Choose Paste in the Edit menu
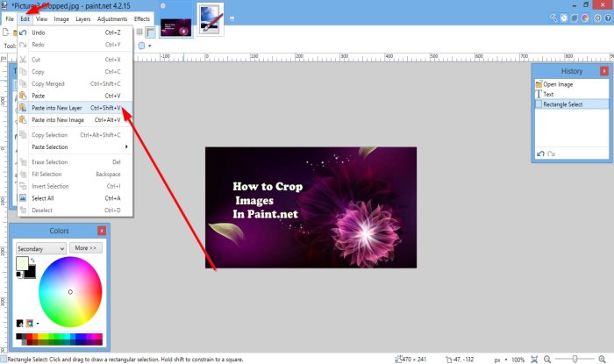The height and width of the screenshot is (364, 614). click(x=75, y=96)
